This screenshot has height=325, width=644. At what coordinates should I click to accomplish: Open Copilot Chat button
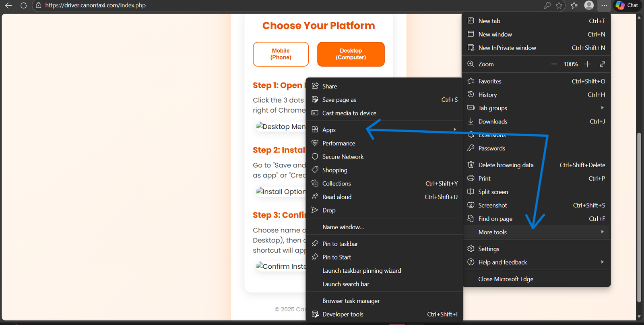627,5
